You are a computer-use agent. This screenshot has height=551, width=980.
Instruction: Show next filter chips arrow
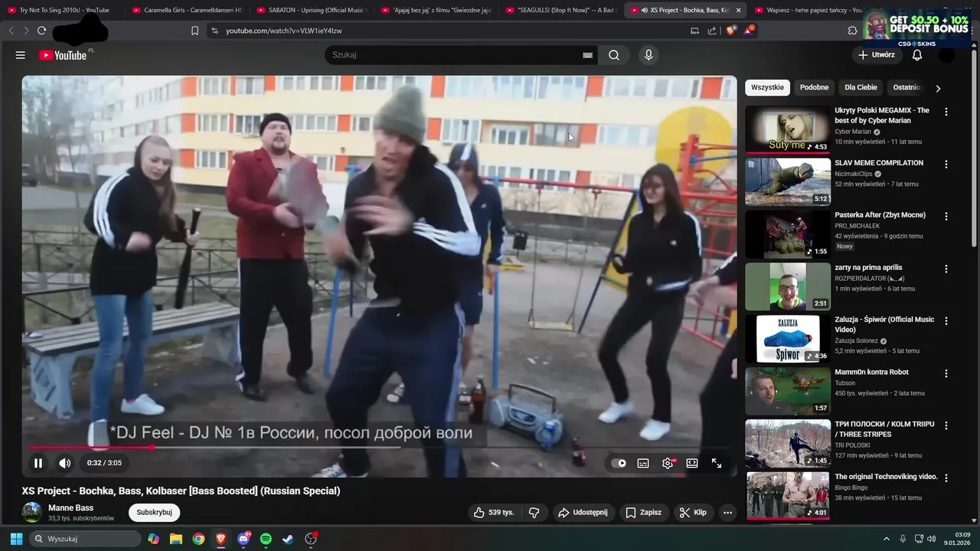pyautogui.click(x=938, y=88)
